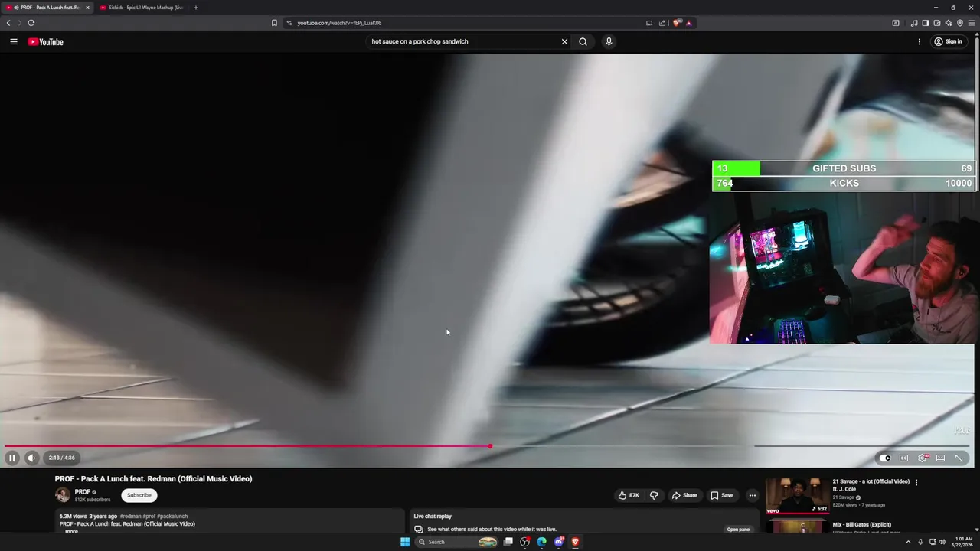This screenshot has height=551, width=980.
Task: Mute the video volume
Action: point(31,458)
